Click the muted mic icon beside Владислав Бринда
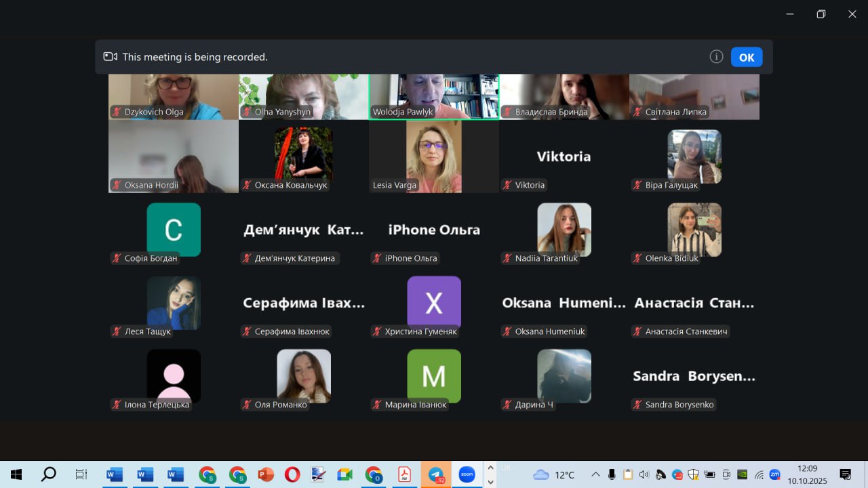 [x=508, y=112]
